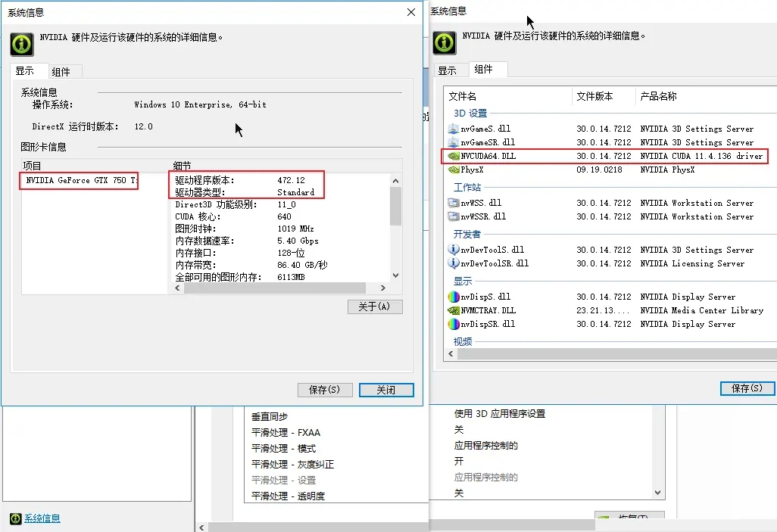Select the 显示 group header in list
The image size is (777, 532).
click(x=463, y=282)
